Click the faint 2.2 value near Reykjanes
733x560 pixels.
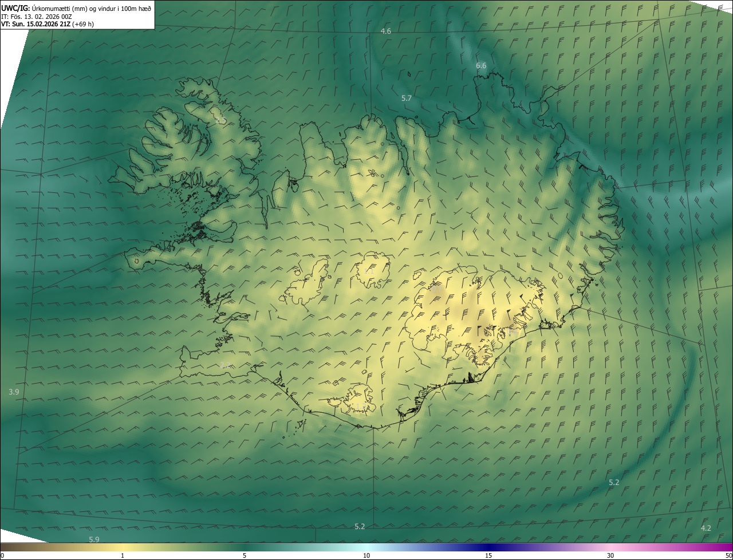(226, 365)
